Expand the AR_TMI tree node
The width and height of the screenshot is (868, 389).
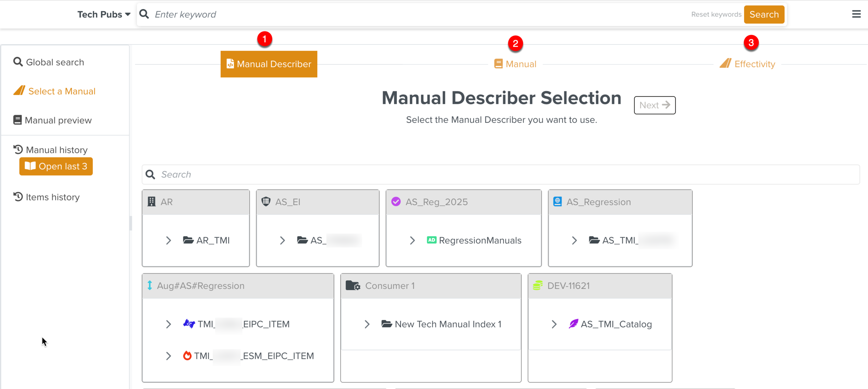(168, 240)
